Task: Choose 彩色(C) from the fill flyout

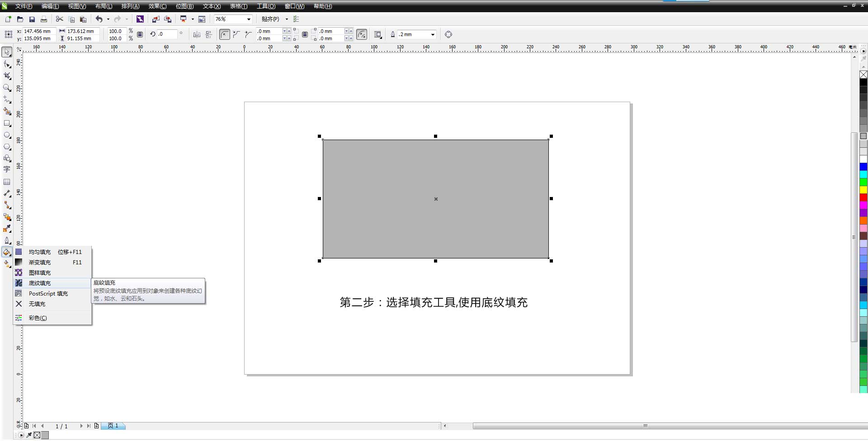Action: (x=52, y=318)
